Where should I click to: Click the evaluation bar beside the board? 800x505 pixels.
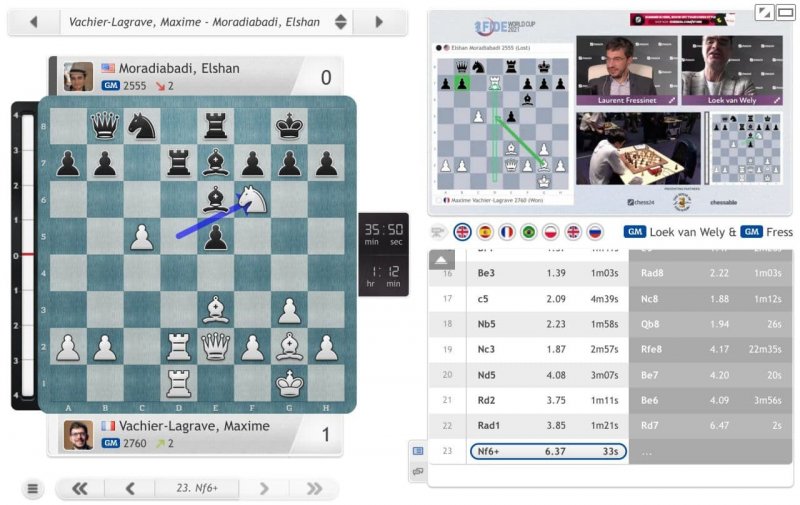[16, 255]
